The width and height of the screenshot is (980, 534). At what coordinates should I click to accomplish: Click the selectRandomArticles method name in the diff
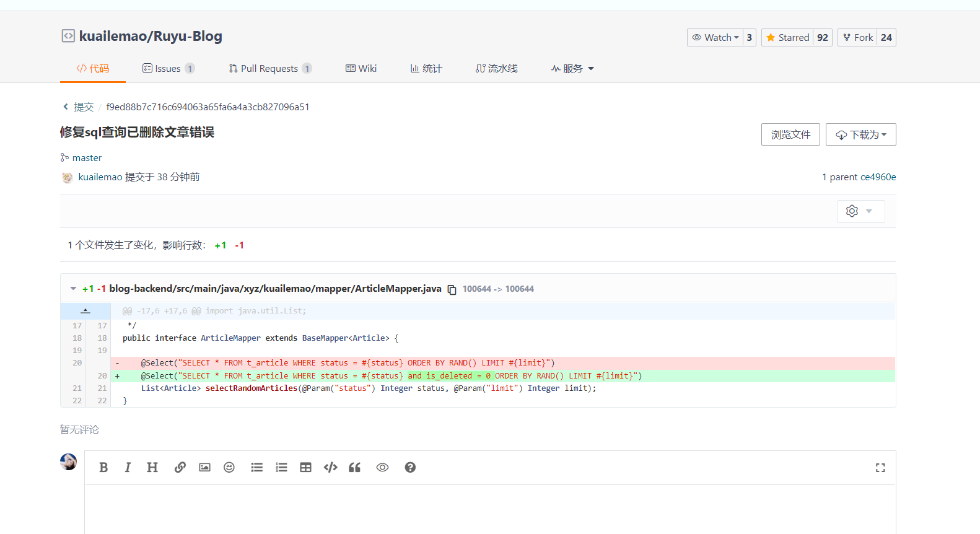(252, 388)
